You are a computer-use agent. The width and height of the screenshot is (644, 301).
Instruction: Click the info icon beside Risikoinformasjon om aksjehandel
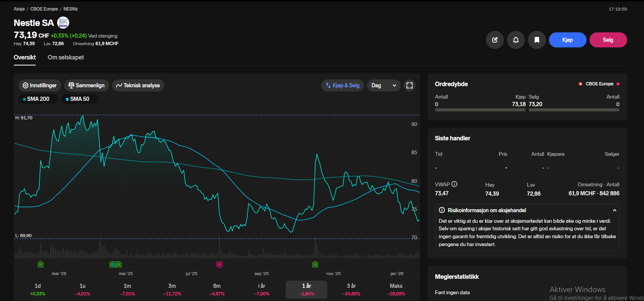point(442,210)
